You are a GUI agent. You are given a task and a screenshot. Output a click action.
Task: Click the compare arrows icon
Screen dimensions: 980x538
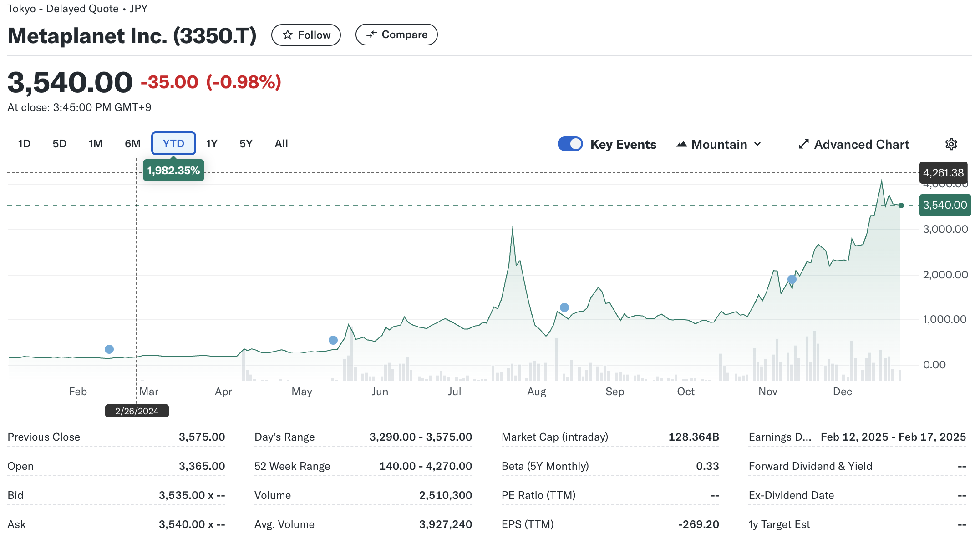pyautogui.click(x=372, y=35)
